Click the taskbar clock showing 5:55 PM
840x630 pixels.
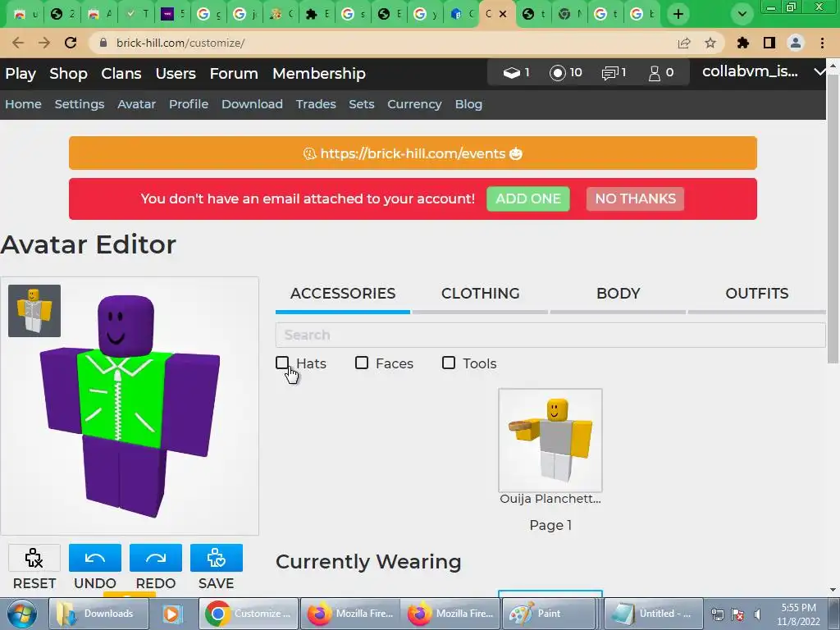click(x=798, y=614)
